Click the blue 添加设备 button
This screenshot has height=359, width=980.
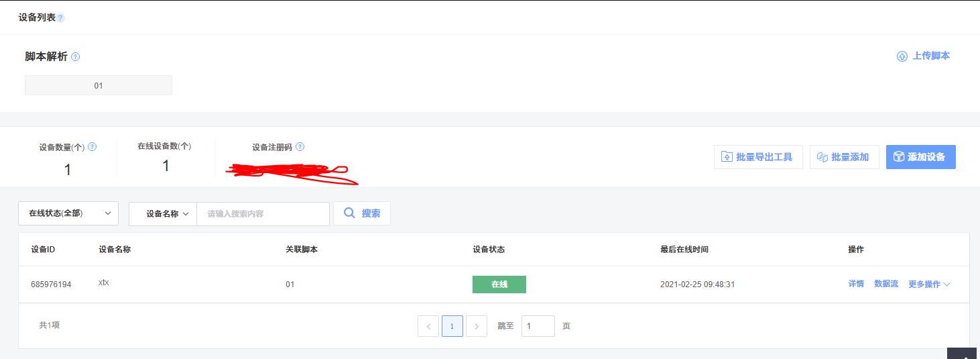click(920, 157)
